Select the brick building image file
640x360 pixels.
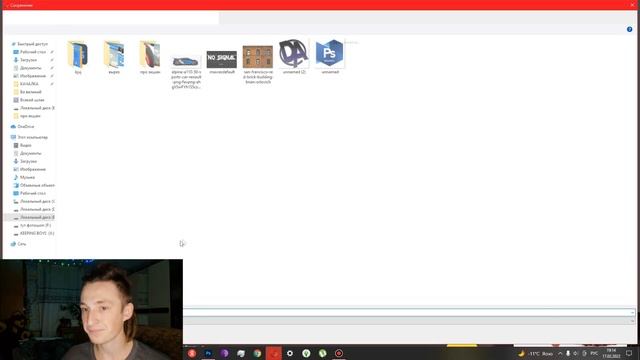pos(258,57)
